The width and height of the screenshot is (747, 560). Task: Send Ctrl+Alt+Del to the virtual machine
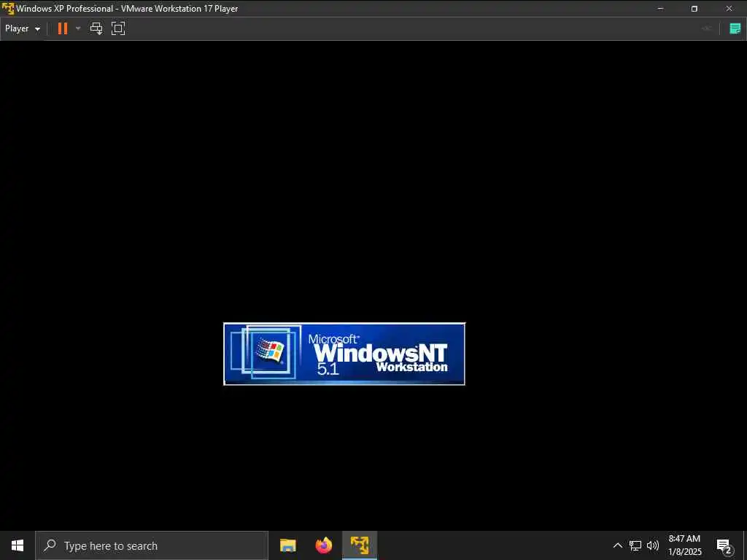[96, 28]
